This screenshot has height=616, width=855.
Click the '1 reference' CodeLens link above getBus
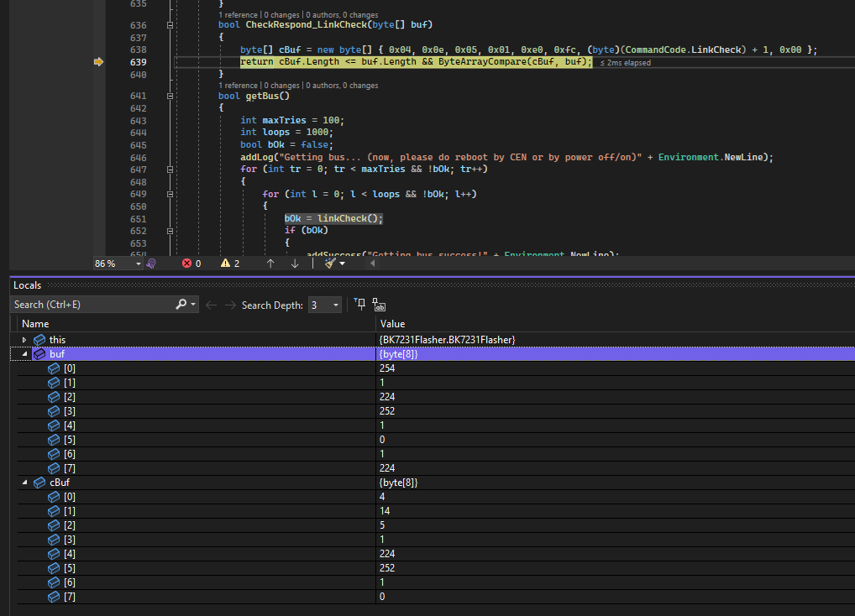click(x=239, y=86)
